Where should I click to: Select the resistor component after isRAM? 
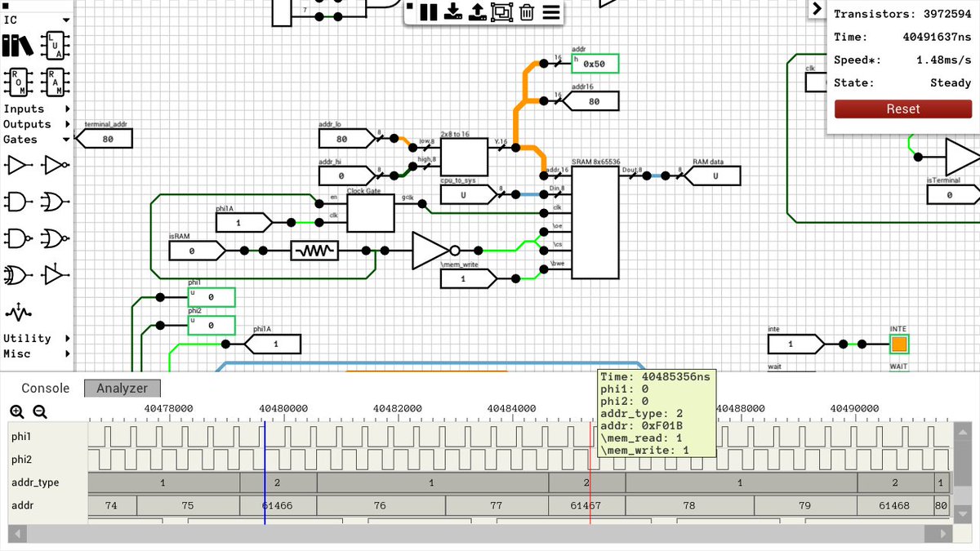[x=314, y=251]
